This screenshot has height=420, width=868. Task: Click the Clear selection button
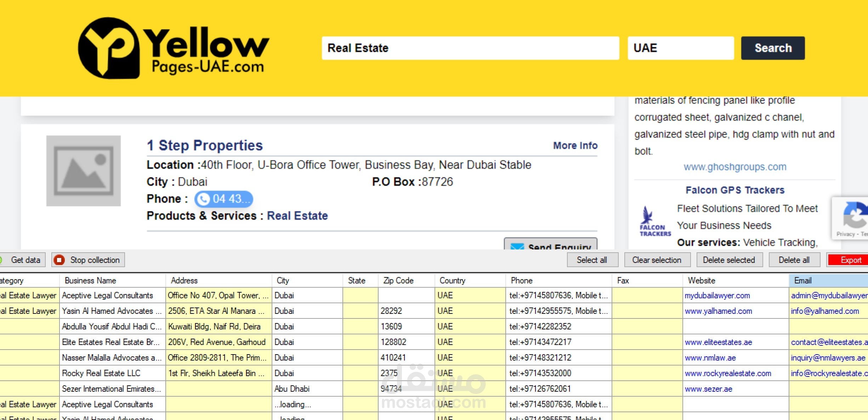tap(657, 260)
